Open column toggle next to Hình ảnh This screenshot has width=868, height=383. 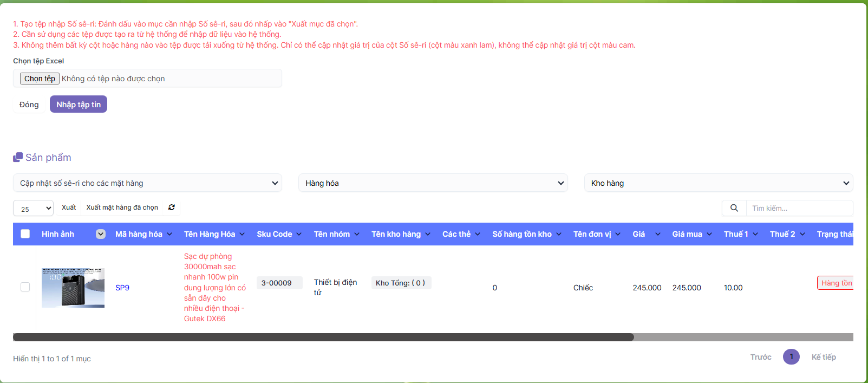[x=101, y=234]
